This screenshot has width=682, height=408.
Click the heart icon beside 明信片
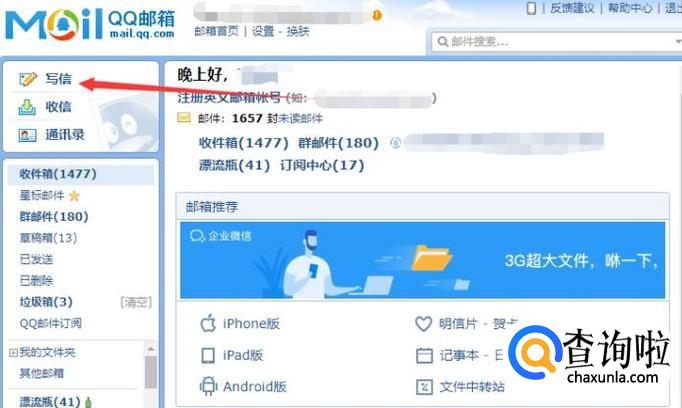click(x=423, y=324)
